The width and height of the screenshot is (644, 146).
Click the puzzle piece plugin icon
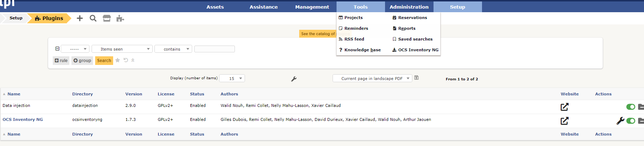point(120,18)
